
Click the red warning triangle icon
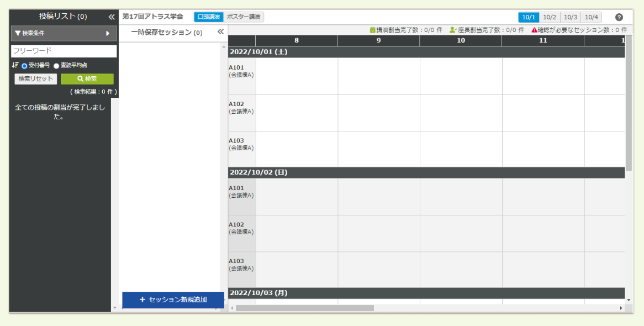[534, 30]
